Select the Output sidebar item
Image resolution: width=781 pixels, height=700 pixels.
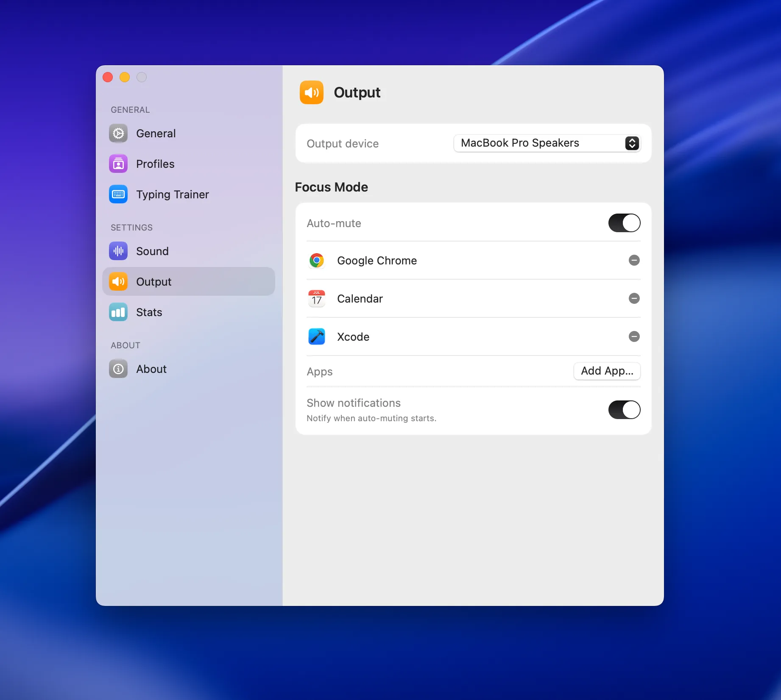click(189, 282)
